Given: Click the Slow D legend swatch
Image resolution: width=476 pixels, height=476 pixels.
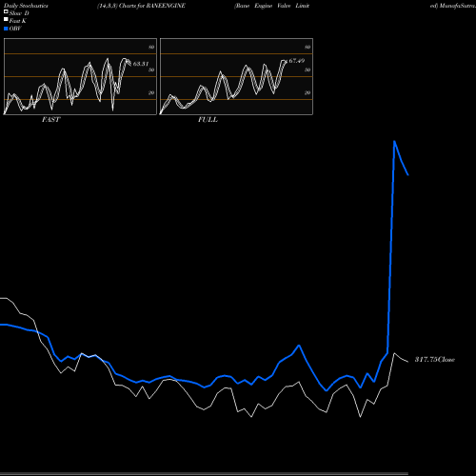Looking at the screenshot, I should (6, 11).
